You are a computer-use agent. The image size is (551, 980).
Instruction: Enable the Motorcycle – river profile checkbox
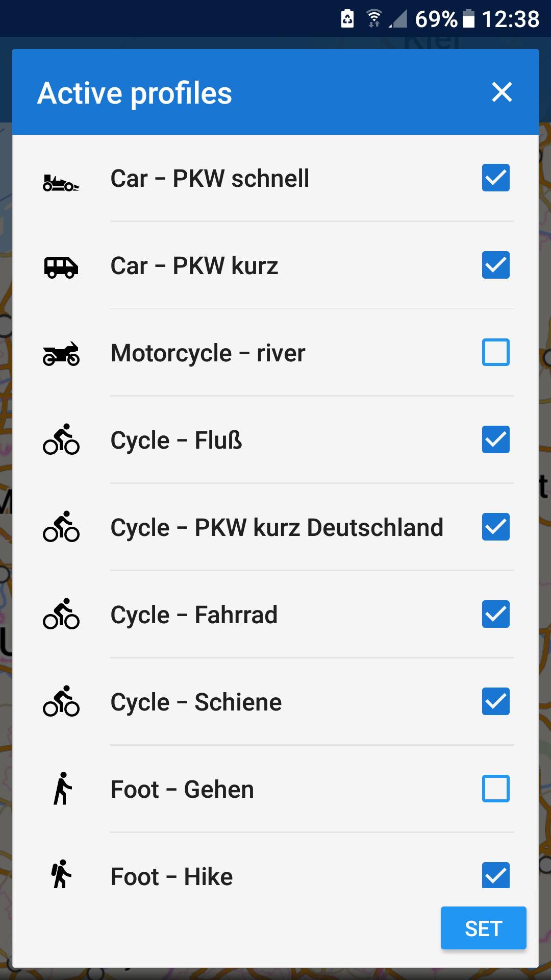(x=495, y=352)
